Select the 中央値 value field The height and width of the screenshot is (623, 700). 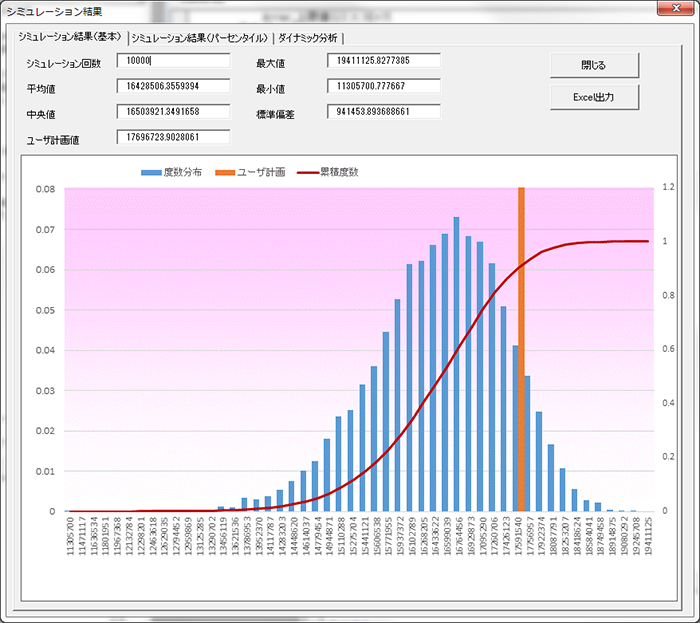174,112
